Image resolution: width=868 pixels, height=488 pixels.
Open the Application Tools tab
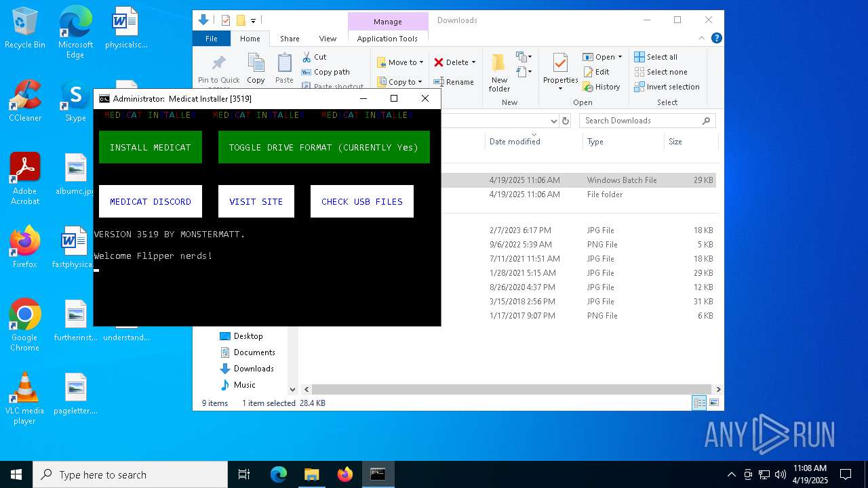387,39
